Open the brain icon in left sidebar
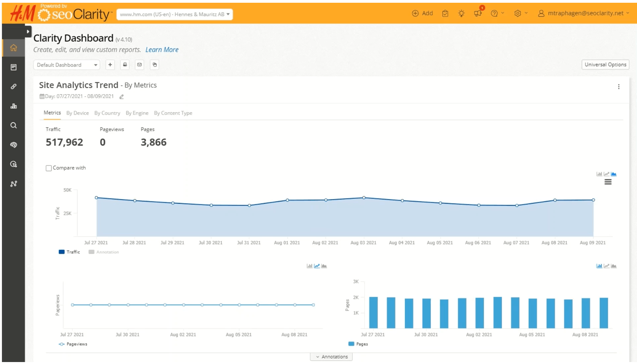 point(14,145)
